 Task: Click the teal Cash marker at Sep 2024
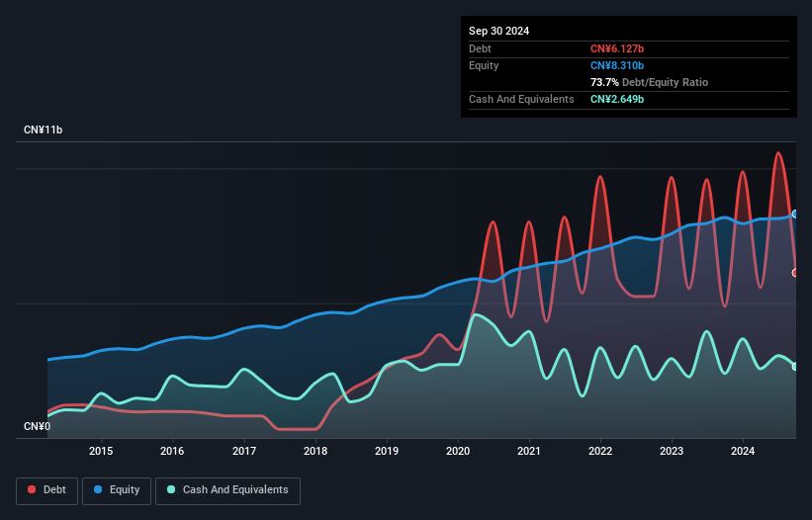795,367
